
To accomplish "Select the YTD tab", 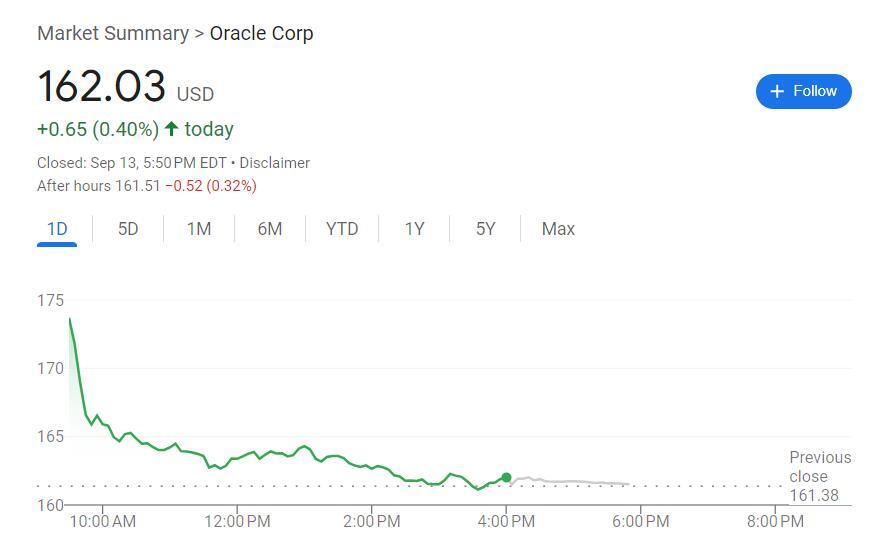I will click(x=342, y=229).
